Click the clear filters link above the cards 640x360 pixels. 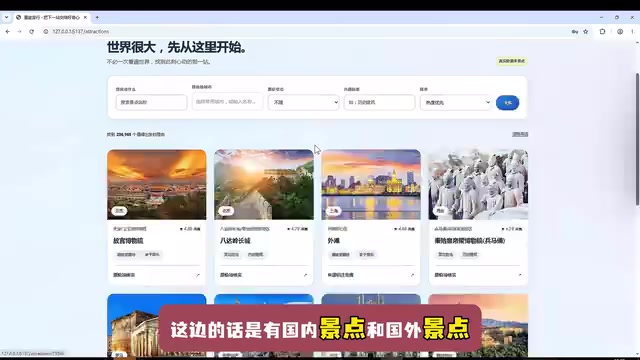coord(520,134)
